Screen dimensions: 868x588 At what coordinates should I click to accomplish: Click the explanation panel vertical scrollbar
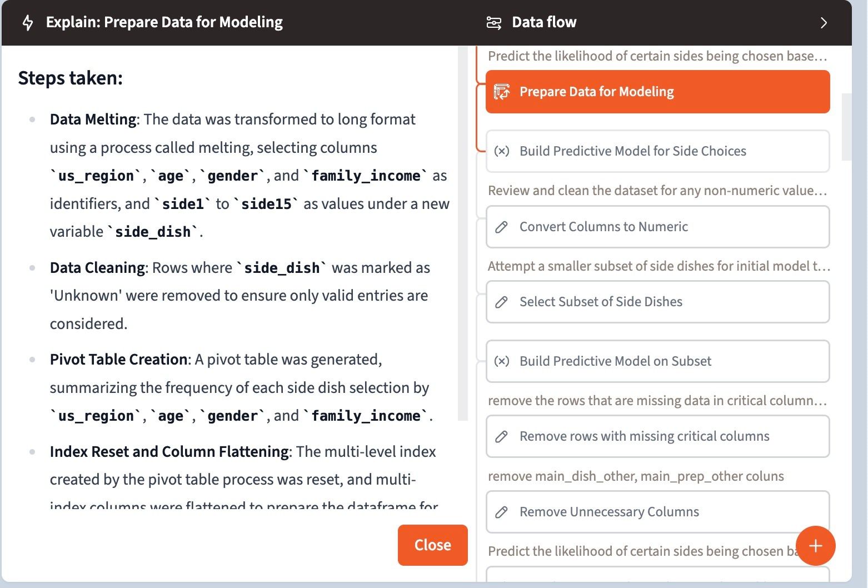coord(463,233)
